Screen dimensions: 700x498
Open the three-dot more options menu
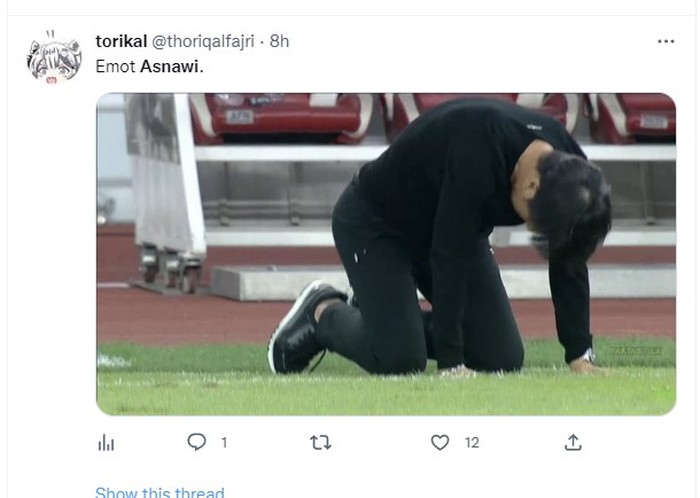(x=666, y=41)
